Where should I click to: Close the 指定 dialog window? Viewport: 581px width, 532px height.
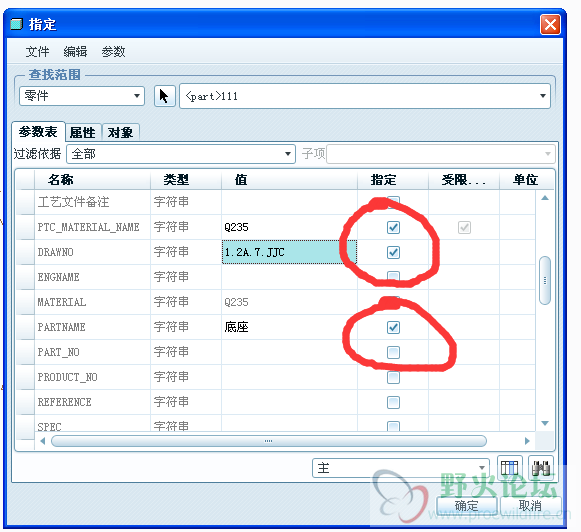(550, 25)
